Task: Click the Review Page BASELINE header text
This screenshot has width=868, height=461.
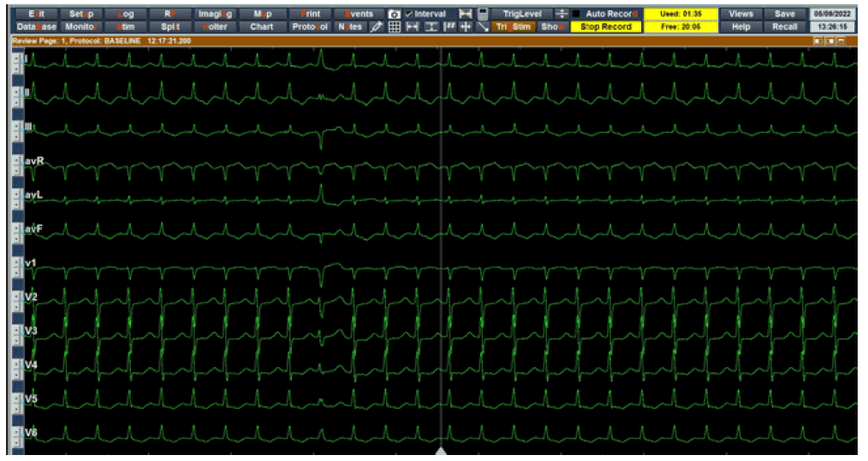Action: 101,41
